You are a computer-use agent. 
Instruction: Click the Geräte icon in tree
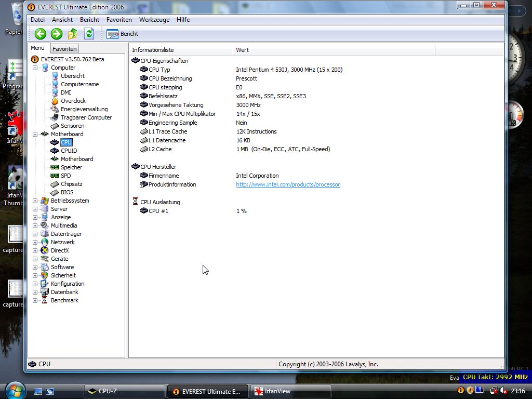coord(45,259)
